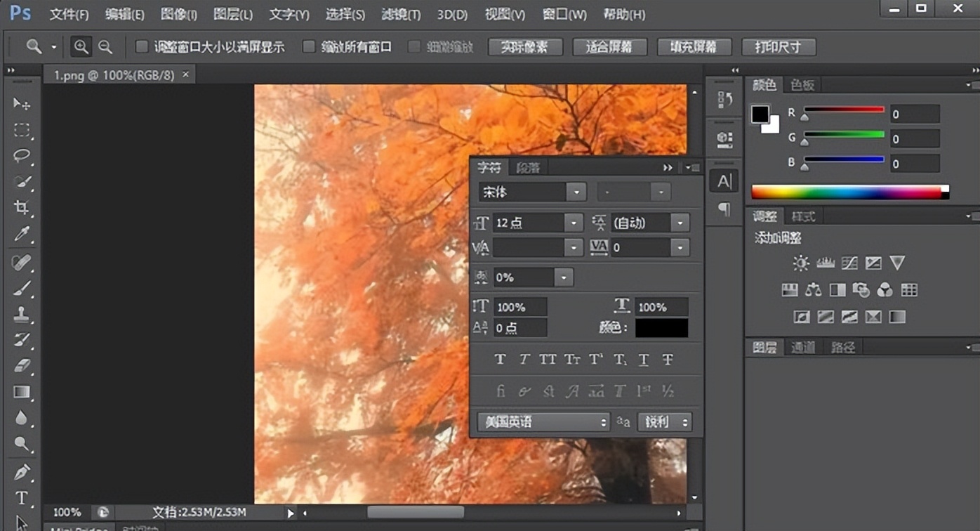The width and height of the screenshot is (980, 531).
Task: Open the 宋体 font family dropdown
Action: (x=576, y=191)
